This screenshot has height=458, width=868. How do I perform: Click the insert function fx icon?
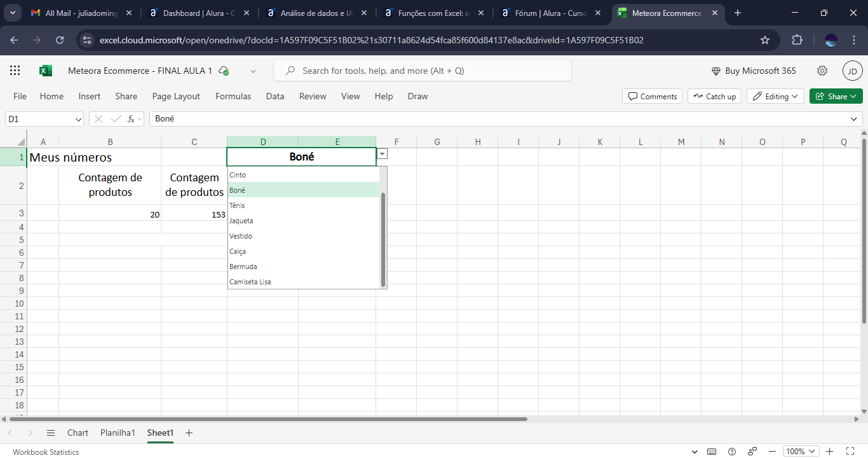pyautogui.click(x=132, y=119)
